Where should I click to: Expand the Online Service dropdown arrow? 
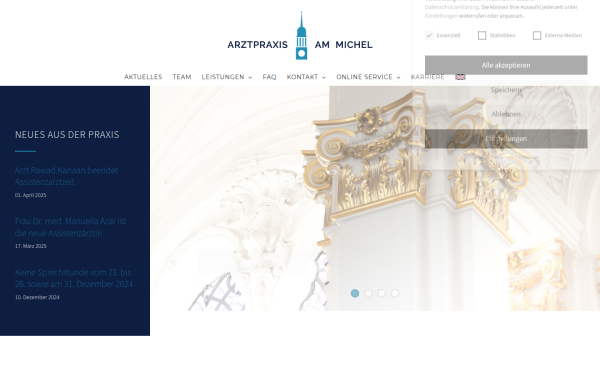pyautogui.click(x=398, y=77)
